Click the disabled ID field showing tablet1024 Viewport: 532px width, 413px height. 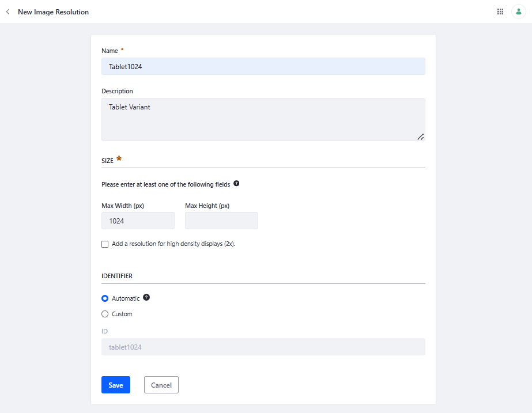click(x=263, y=346)
